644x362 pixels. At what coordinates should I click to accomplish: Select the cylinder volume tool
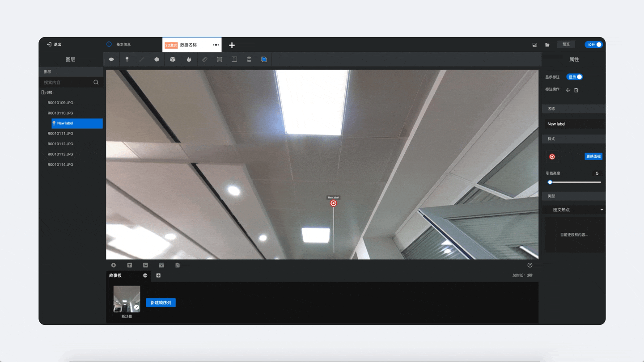click(249, 59)
